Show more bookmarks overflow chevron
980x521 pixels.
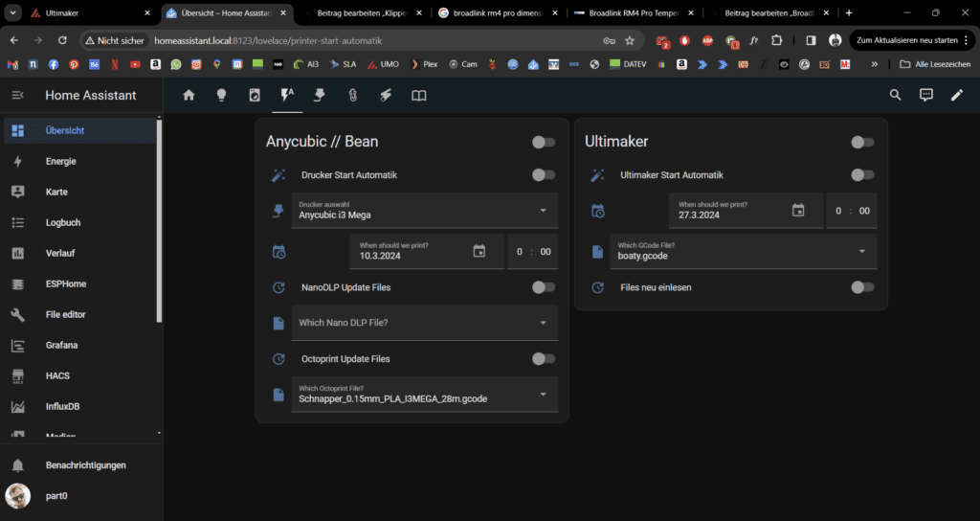[x=874, y=64]
